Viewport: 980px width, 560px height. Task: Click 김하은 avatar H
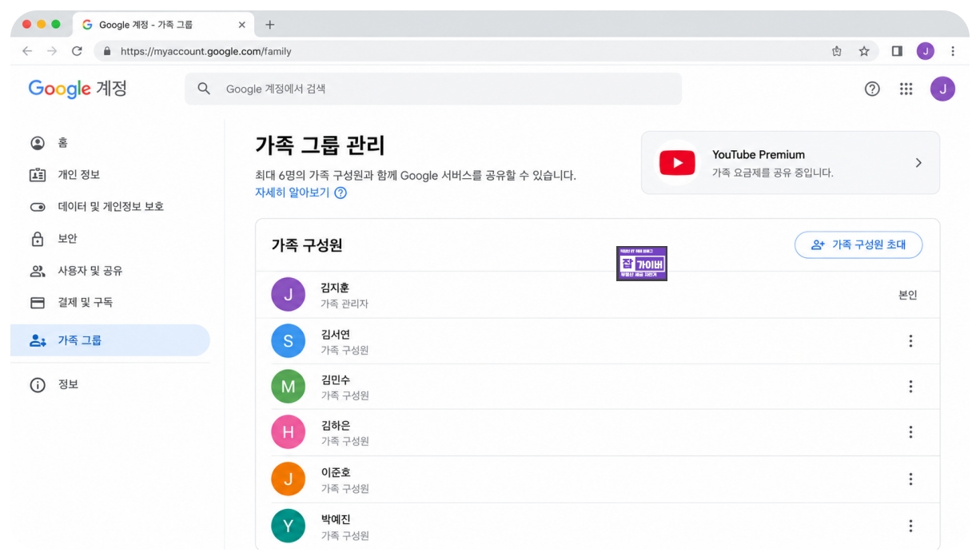coord(288,432)
